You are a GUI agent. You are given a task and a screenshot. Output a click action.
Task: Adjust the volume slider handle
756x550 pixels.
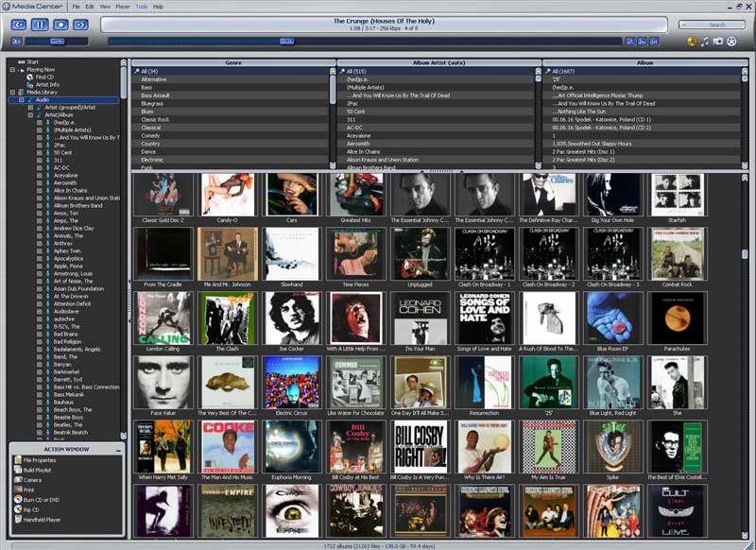tap(58, 42)
